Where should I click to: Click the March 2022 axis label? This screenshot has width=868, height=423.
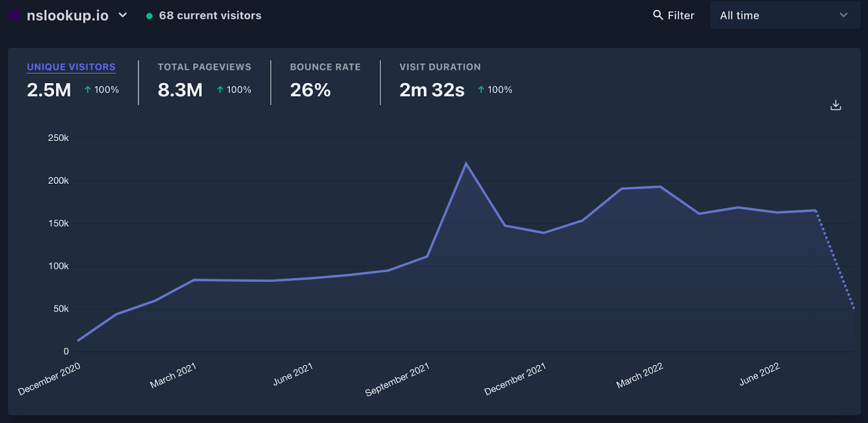click(x=640, y=375)
